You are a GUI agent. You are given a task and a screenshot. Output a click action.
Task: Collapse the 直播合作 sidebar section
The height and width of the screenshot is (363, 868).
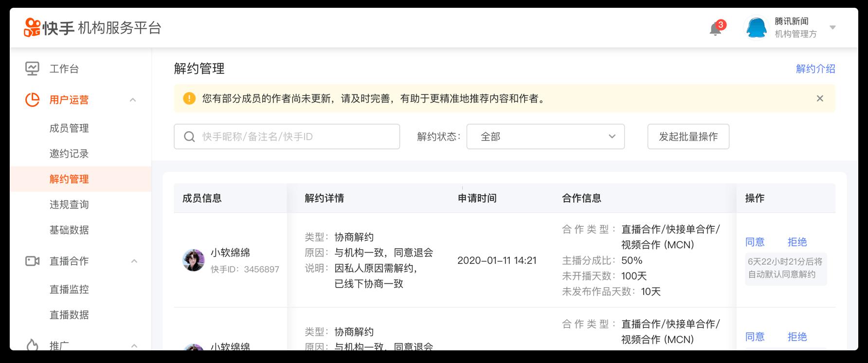tap(134, 261)
